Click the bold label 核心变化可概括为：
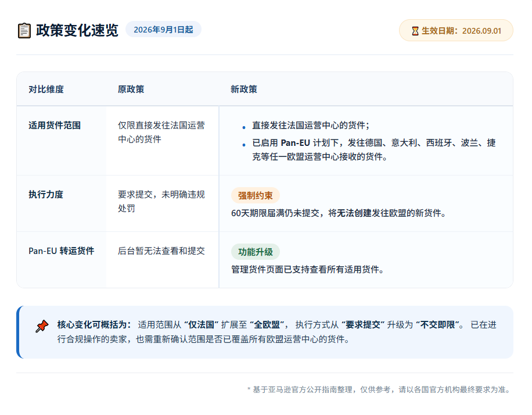The image size is (532, 415). [94, 325]
